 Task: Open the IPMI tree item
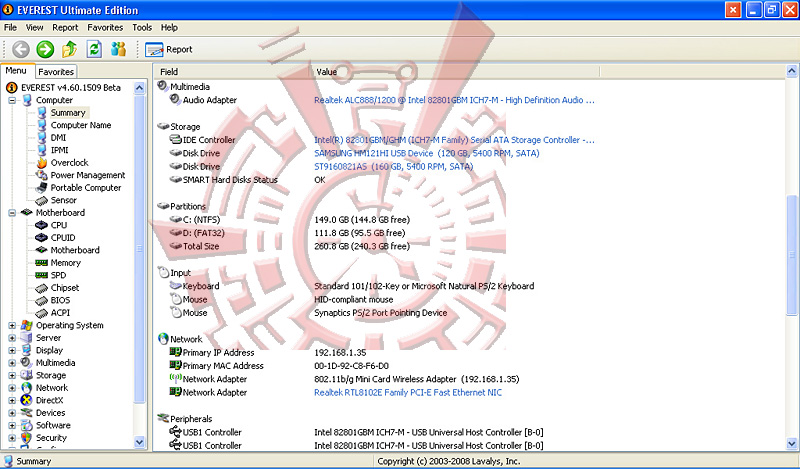[x=59, y=150]
